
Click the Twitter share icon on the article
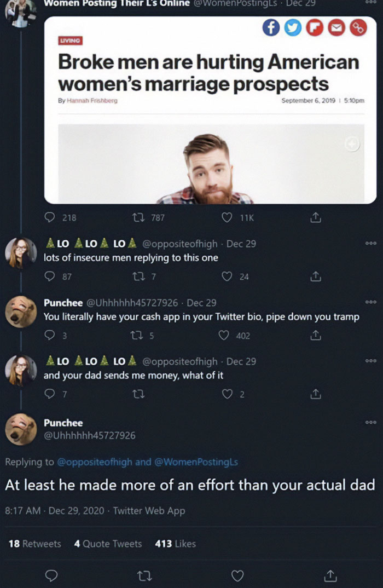tap(293, 27)
